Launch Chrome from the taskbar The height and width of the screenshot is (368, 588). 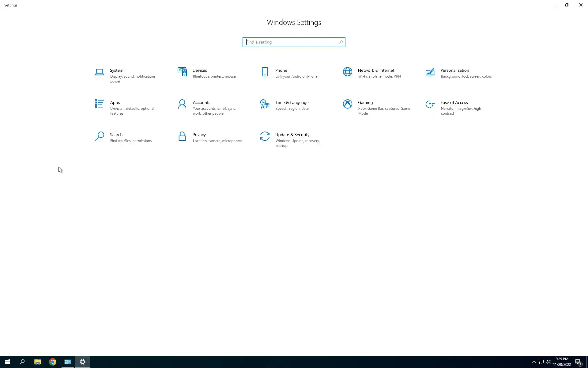[53, 362]
